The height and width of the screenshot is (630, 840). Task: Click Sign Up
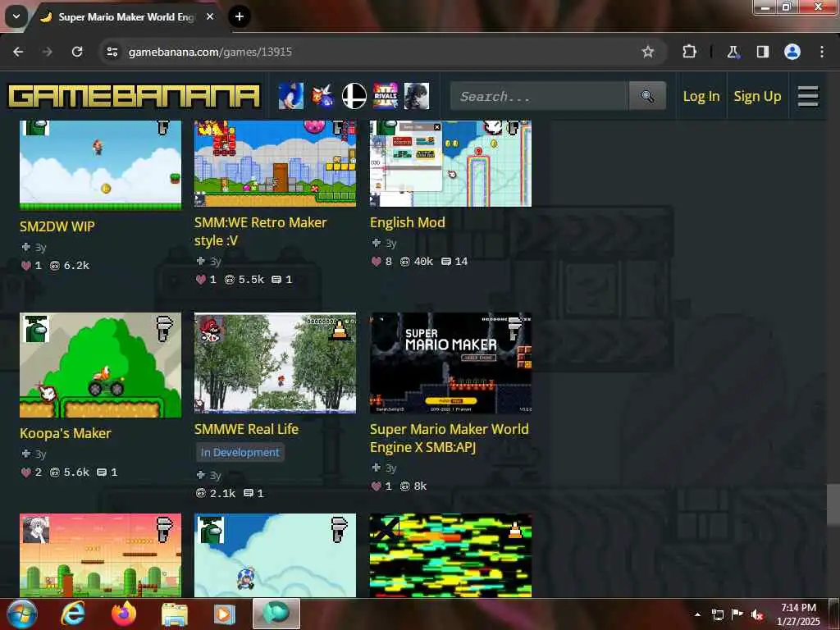coord(757,97)
